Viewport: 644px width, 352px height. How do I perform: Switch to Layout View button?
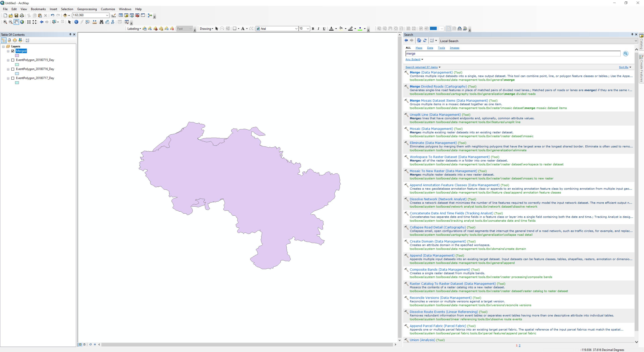click(84, 344)
